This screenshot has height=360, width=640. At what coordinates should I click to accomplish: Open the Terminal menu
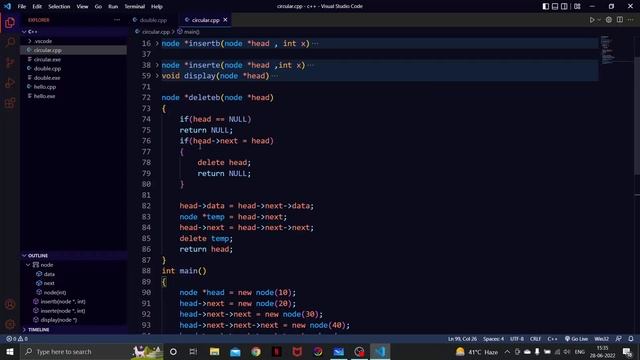(x=135, y=6)
